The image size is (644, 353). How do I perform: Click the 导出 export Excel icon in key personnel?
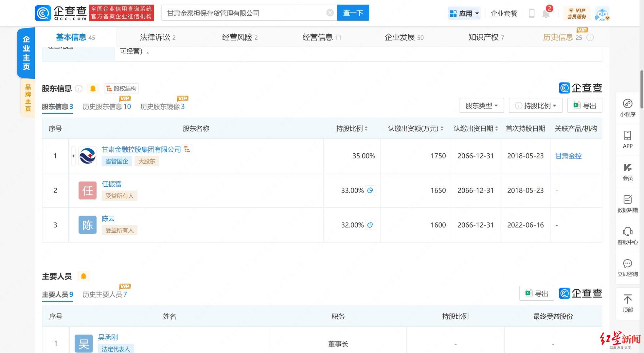point(536,293)
